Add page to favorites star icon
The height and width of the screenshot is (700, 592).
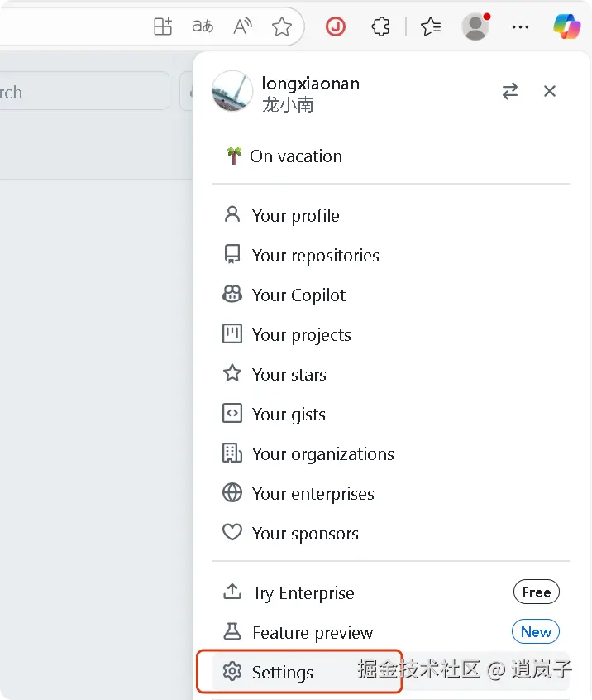click(x=282, y=26)
